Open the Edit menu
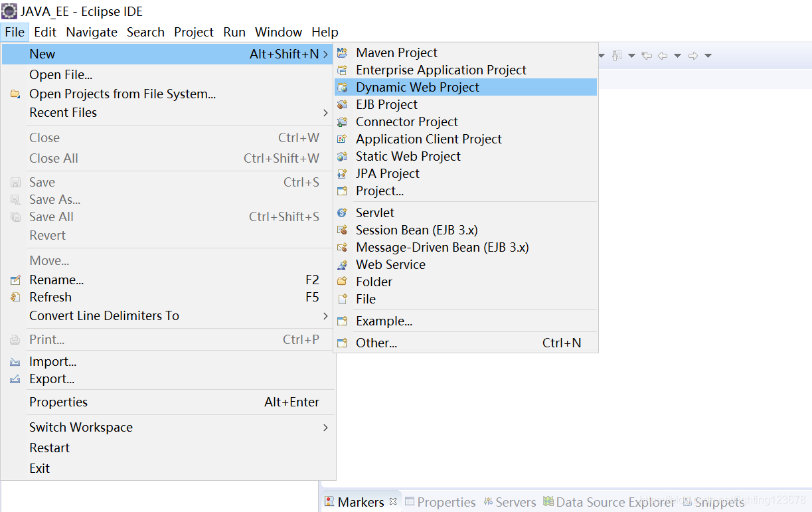This screenshot has height=512, width=812. point(45,32)
